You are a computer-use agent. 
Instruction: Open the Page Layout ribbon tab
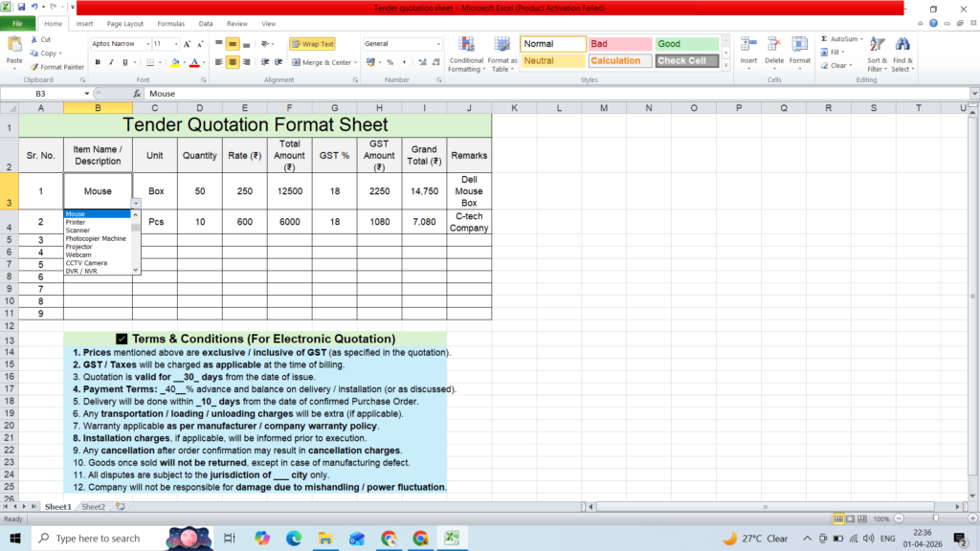[x=125, y=24]
